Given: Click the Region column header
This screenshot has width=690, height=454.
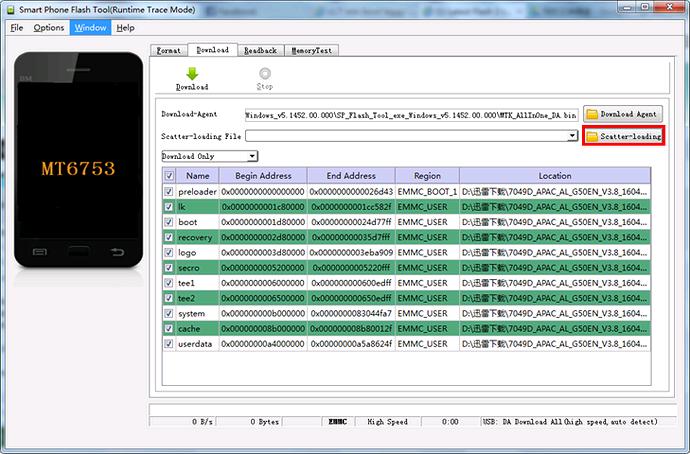Looking at the screenshot, I should coord(427,176).
